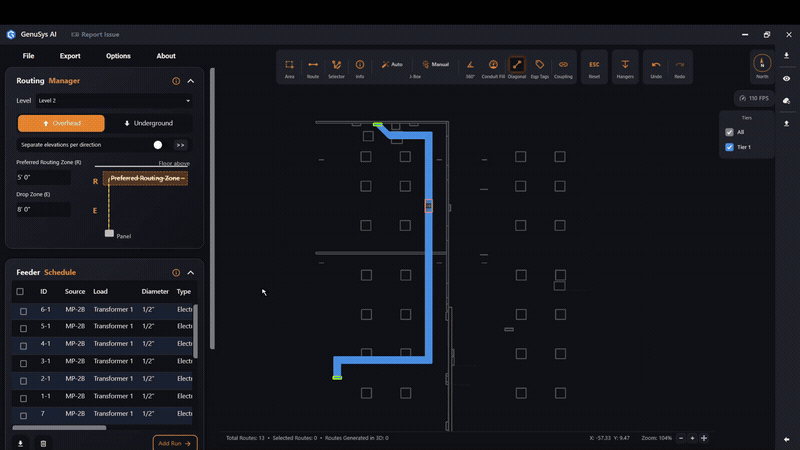
Task: Click the ESC Reset tool
Action: (594, 68)
